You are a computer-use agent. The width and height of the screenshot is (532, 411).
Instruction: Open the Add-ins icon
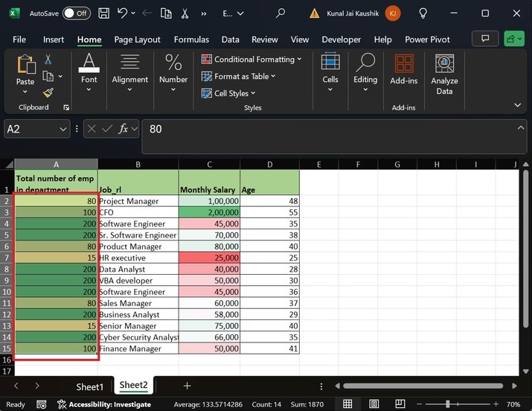pyautogui.click(x=403, y=70)
